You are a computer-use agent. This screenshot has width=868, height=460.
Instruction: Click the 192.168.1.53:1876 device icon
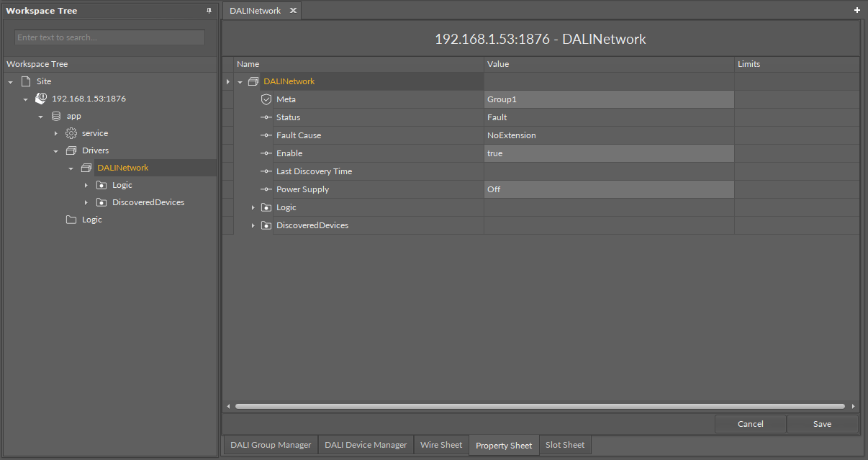click(41, 99)
